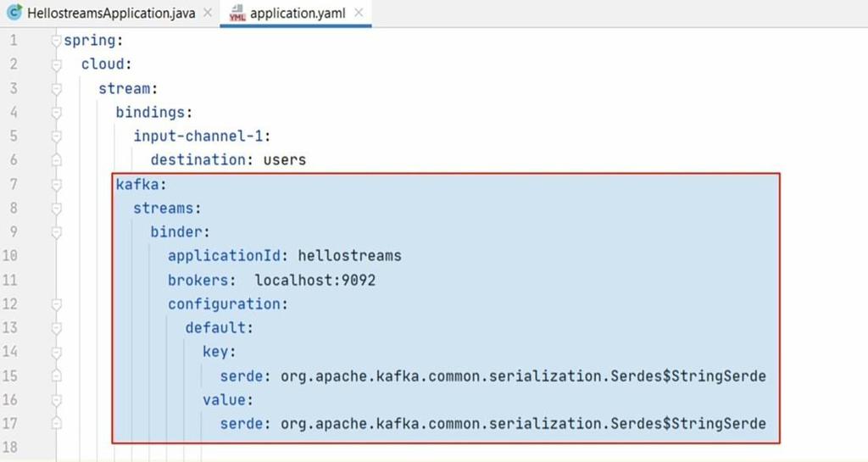The image size is (868, 462).
Task: Collapse the stream block fold marker
Action: point(56,88)
